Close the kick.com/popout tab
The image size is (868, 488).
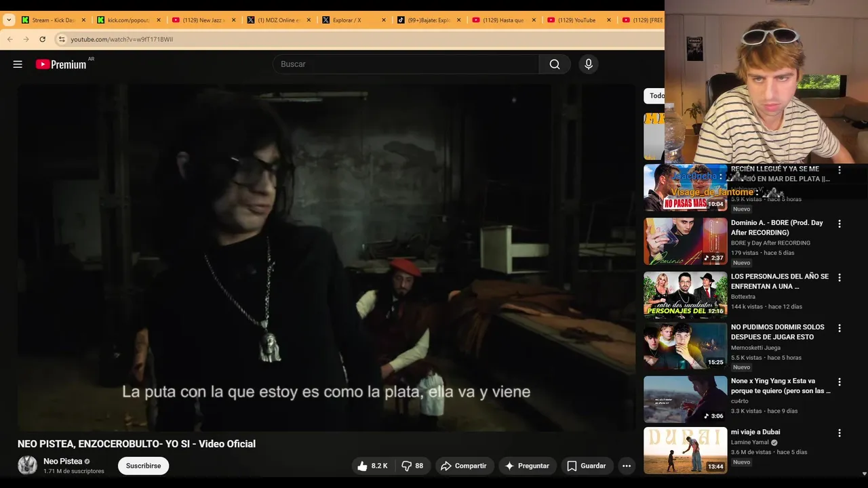click(159, 20)
